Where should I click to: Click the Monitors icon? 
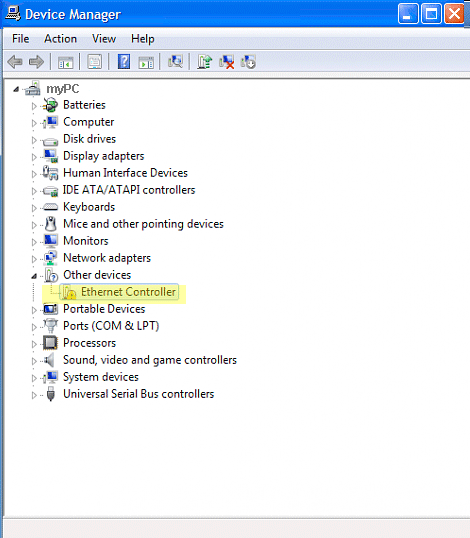coord(51,241)
